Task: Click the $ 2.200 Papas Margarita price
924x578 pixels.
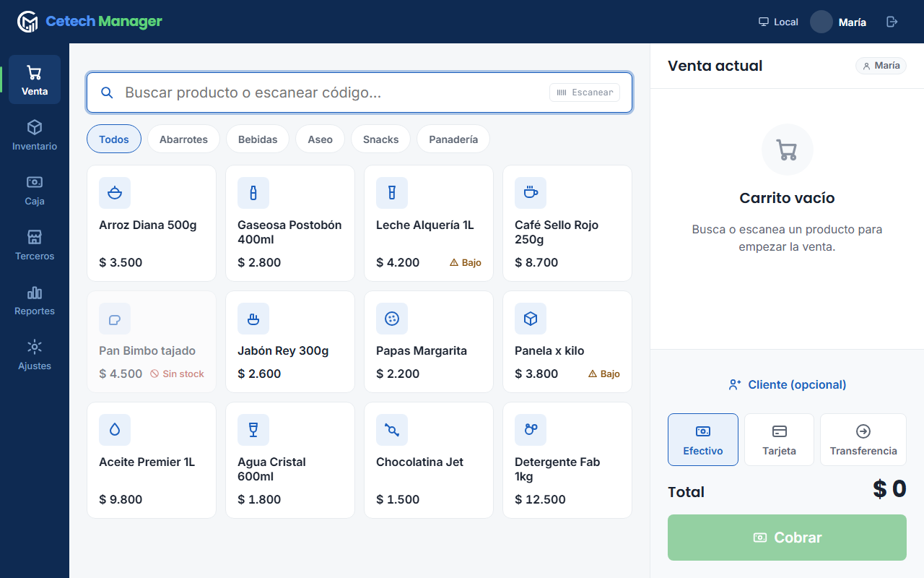Action: click(x=398, y=374)
